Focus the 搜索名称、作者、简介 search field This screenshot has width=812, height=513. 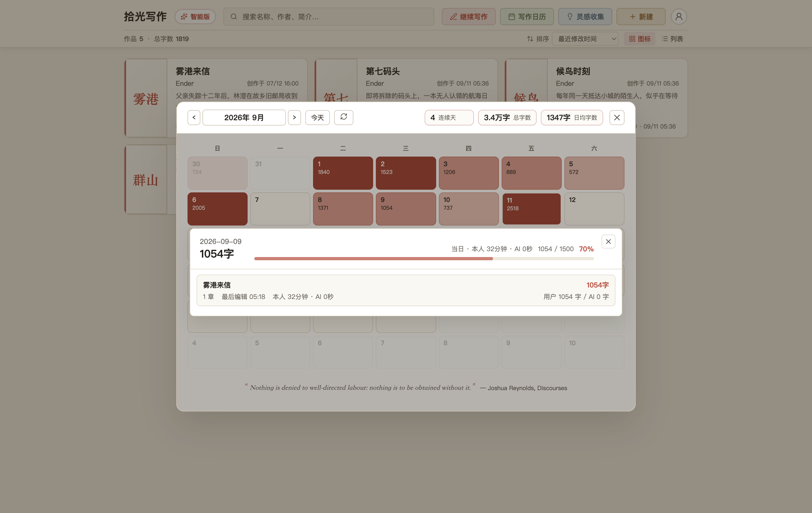329,17
